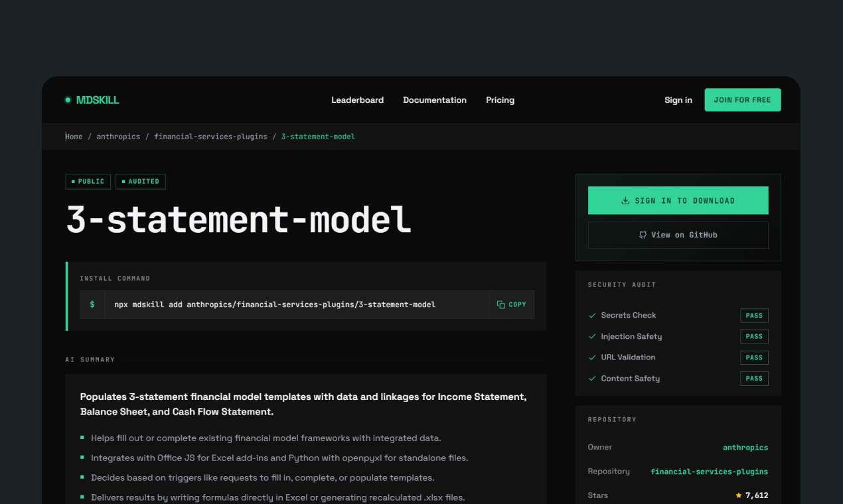Open the financial-services-plugins repository link

click(x=710, y=472)
